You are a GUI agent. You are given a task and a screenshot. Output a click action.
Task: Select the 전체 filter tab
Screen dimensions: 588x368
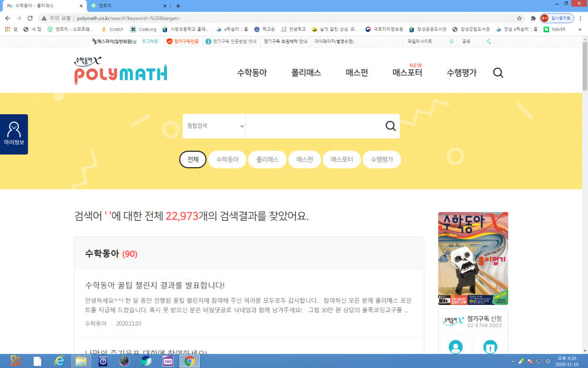[193, 159]
